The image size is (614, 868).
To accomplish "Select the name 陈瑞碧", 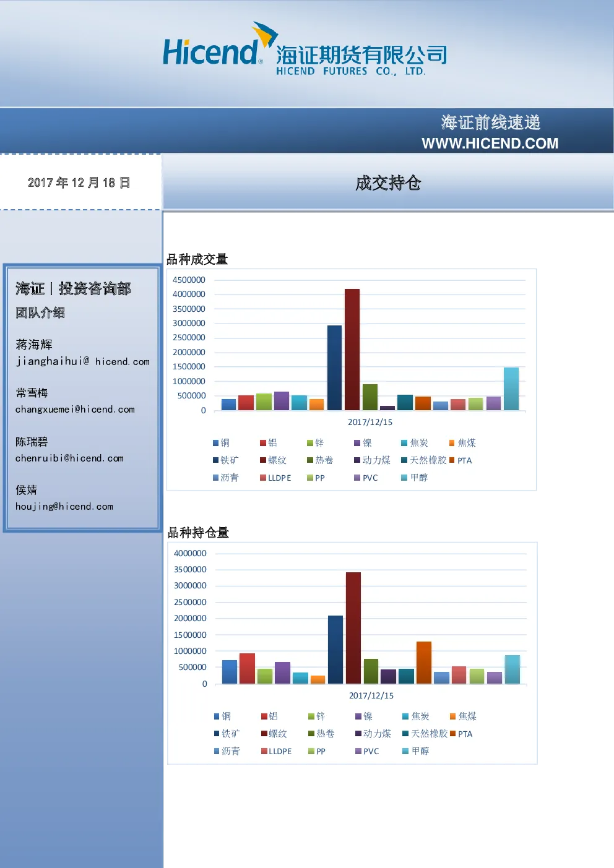I will [32, 442].
